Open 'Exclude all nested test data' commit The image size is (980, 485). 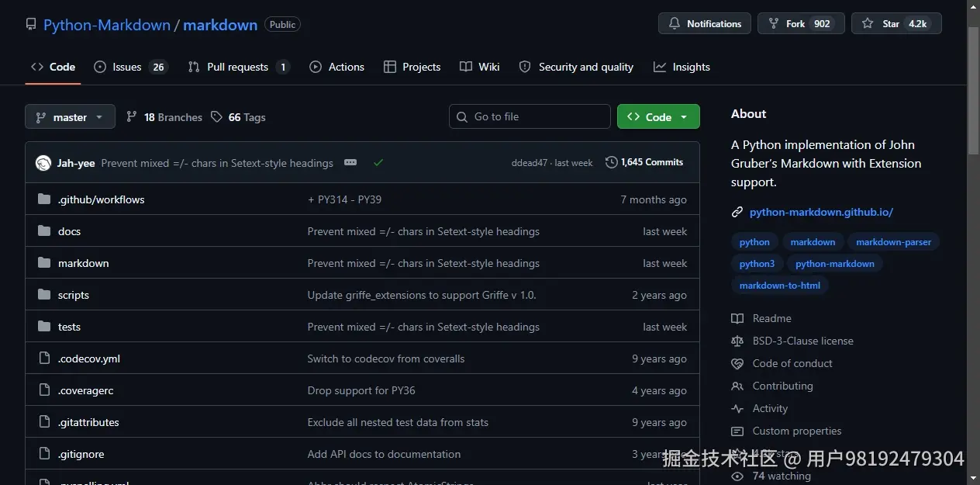(x=398, y=422)
